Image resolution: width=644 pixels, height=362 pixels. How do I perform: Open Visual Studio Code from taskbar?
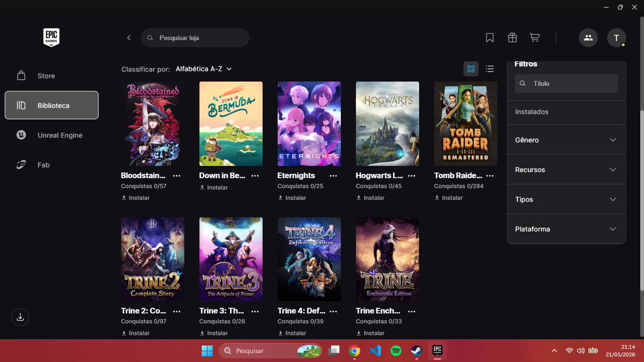pyautogui.click(x=375, y=351)
